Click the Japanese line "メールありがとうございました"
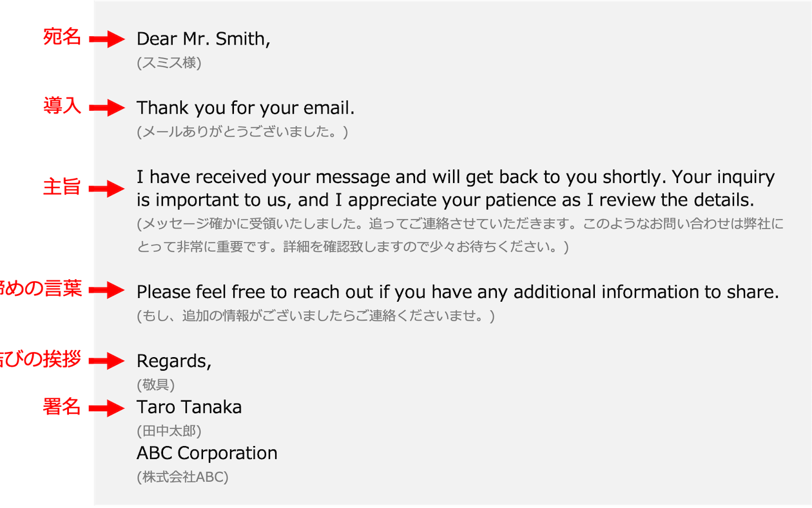This screenshot has height=508, width=812. (x=242, y=132)
